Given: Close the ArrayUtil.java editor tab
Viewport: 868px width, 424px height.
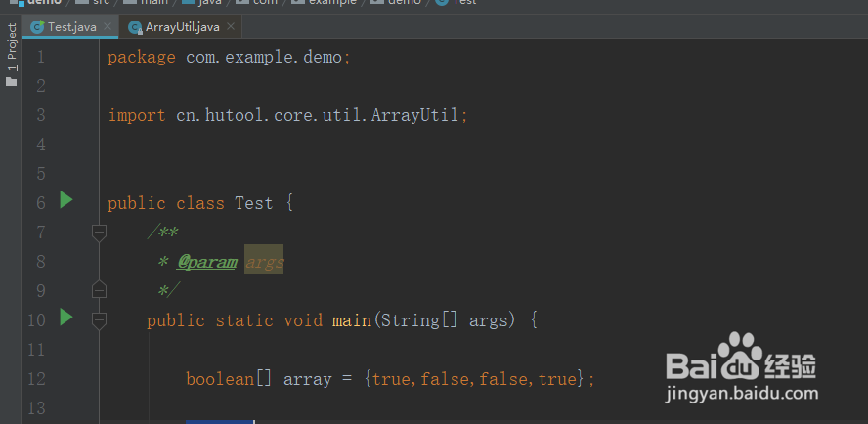Looking at the screenshot, I should [230, 27].
